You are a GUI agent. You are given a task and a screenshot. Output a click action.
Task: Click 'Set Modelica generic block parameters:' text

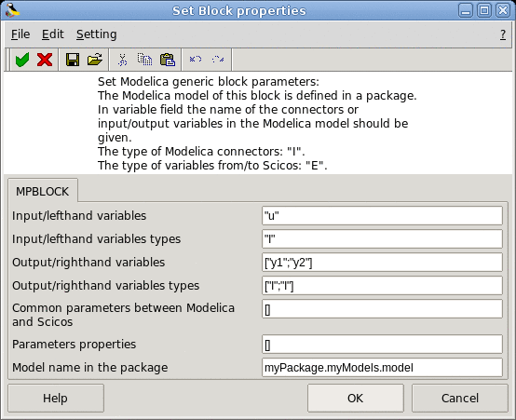(x=209, y=82)
